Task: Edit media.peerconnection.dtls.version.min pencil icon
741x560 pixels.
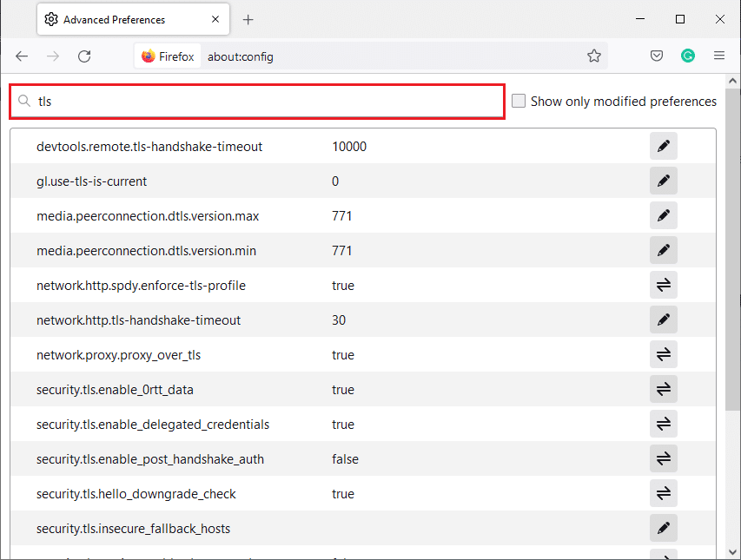Action: tap(663, 250)
